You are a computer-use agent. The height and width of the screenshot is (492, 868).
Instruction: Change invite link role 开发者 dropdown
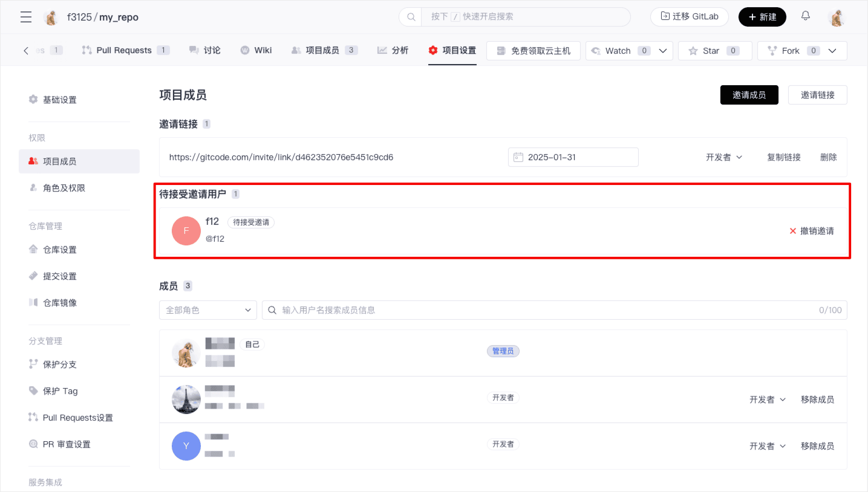click(x=723, y=157)
